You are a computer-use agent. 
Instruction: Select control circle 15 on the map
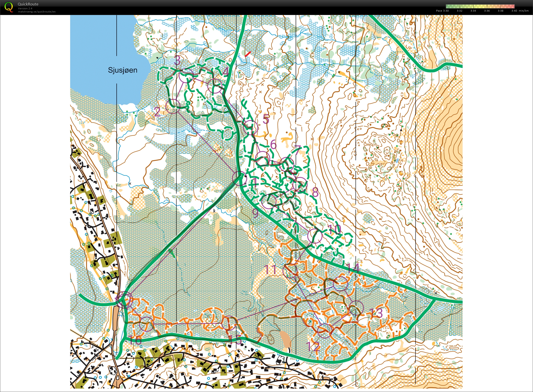click(x=229, y=323)
